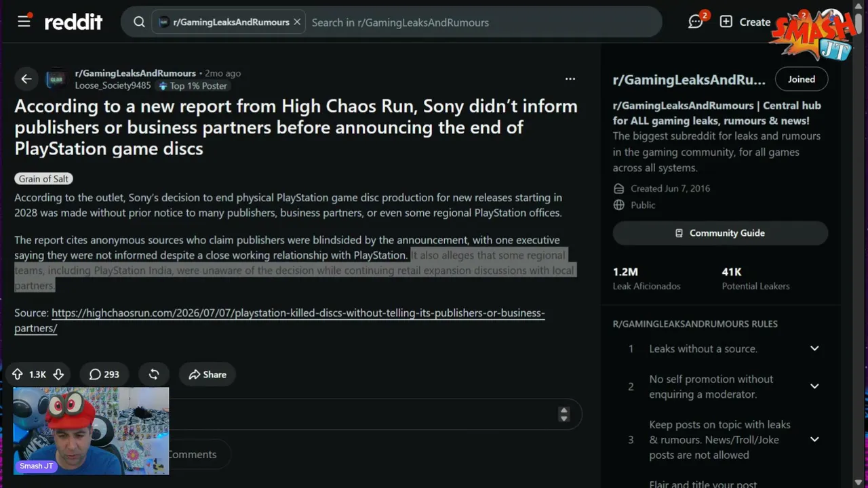Click the Public community label

click(x=643, y=205)
